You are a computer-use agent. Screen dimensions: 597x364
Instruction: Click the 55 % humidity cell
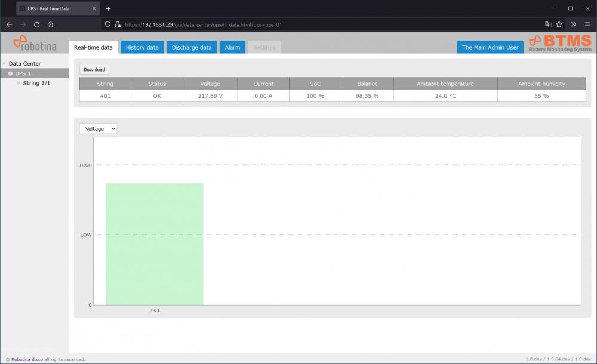[x=542, y=96]
